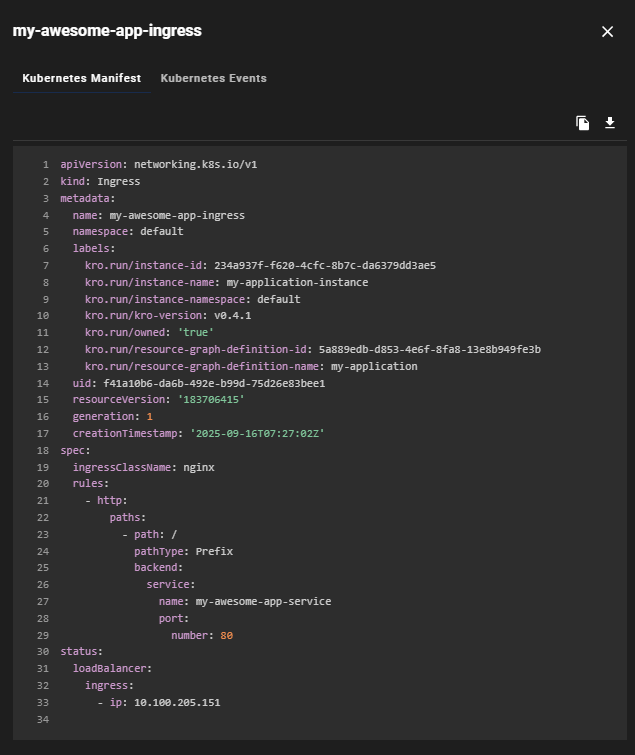Click the pathType Prefix line
This screenshot has height=755, width=635.
pos(183,551)
